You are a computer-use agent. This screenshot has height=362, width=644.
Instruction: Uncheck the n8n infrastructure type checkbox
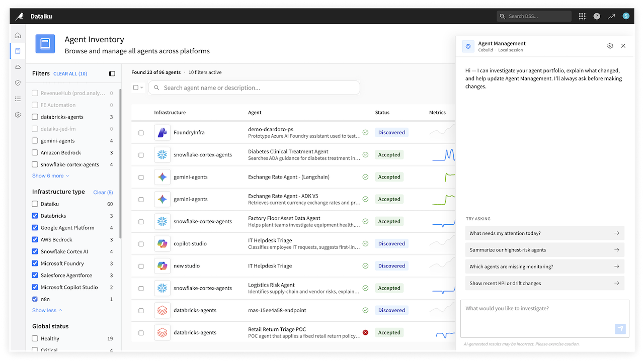(x=35, y=299)
